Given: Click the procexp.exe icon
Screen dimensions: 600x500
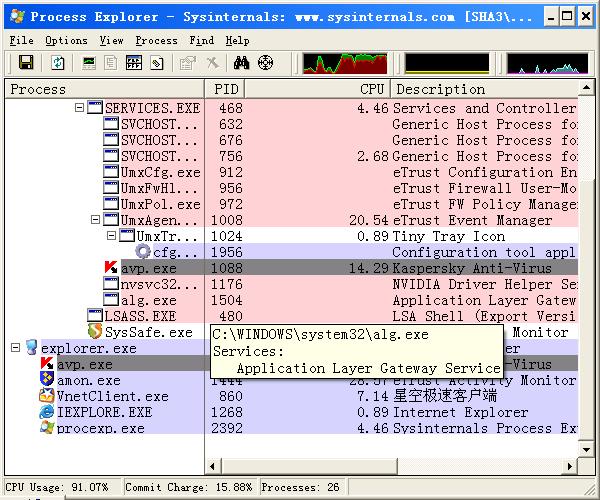Looking at the screenshot, I should click(47, 428).
